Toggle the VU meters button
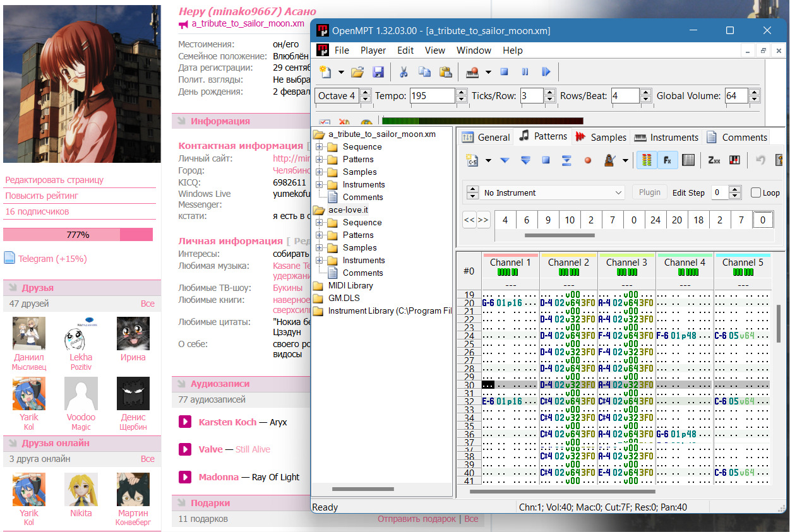 tap(647, 160)
